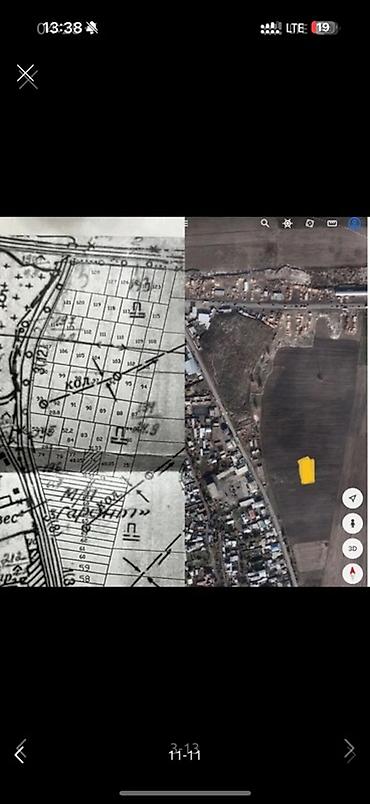Tap the placemark icon beside the ruler icon
Image resolution: width=370 pixels, height=804 pixels.
click(310, 224)
